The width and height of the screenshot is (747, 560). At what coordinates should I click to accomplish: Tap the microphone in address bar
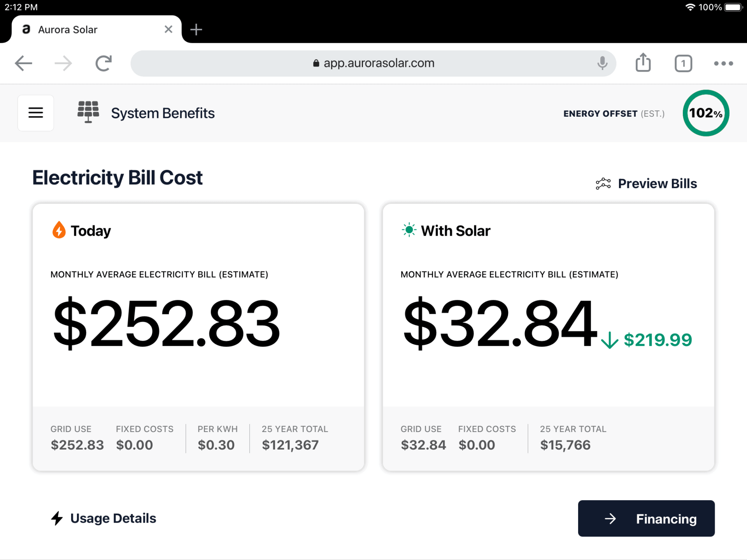[x=602, y=63]
